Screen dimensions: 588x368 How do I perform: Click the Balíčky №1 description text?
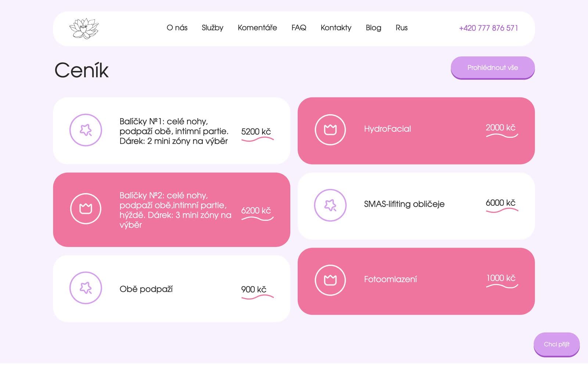point(174,131)
